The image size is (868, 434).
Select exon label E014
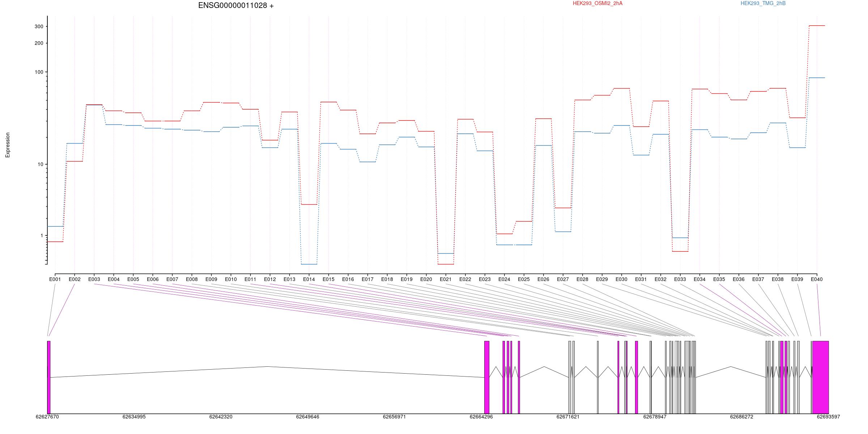(309, 279)
